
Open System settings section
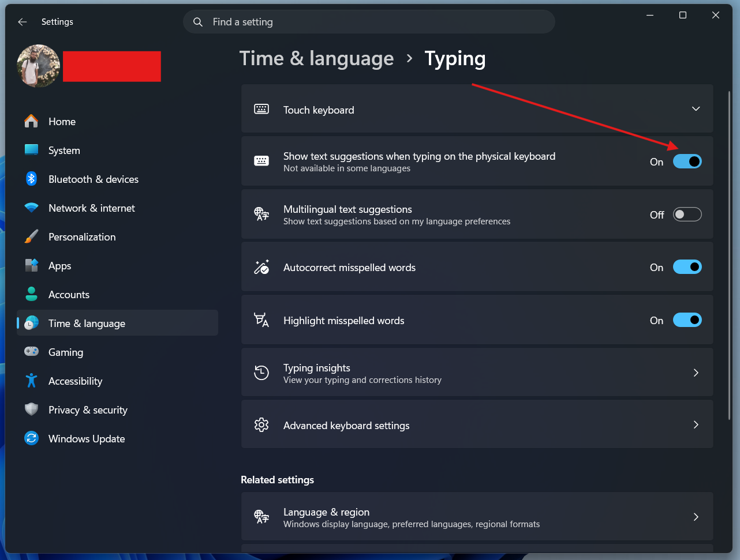point(118,150)
